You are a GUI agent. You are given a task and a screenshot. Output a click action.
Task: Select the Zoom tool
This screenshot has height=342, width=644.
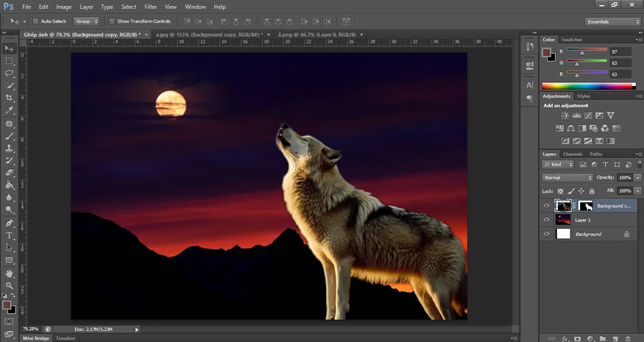(x=10, y=285)
